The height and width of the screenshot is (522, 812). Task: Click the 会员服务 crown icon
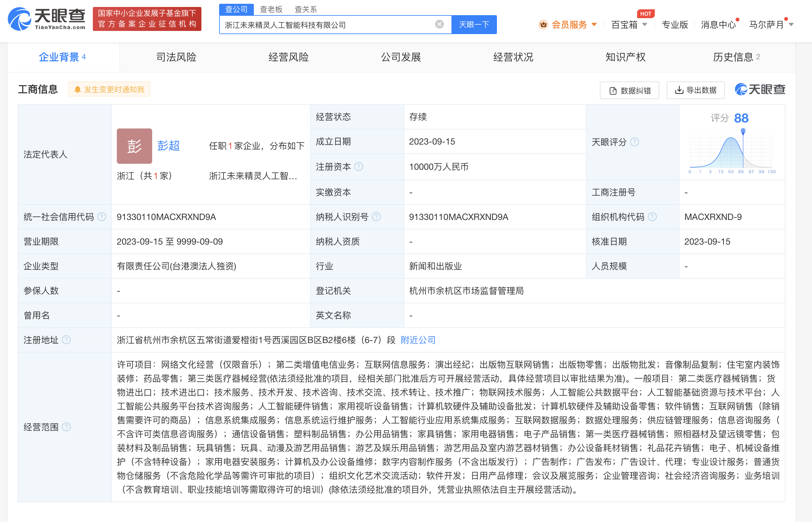(543, 24)
